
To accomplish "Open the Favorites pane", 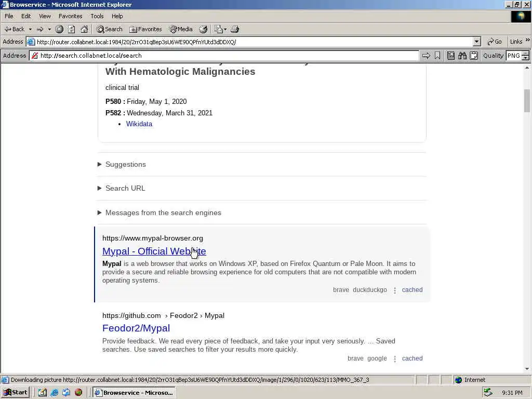I will (x=146, y=29).
